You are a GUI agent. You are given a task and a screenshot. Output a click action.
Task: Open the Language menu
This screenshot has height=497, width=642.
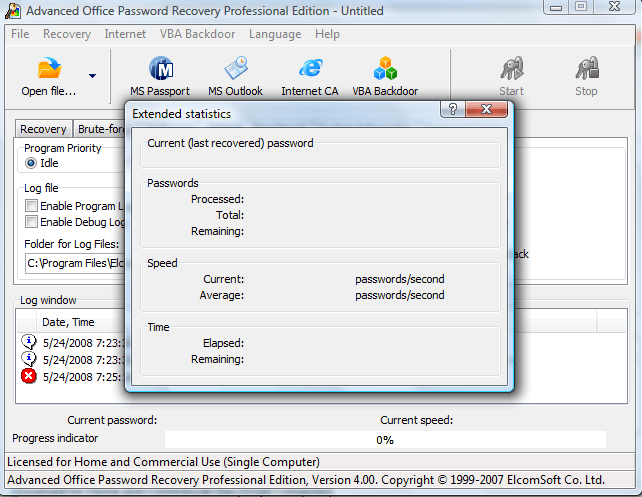[275, 34]
